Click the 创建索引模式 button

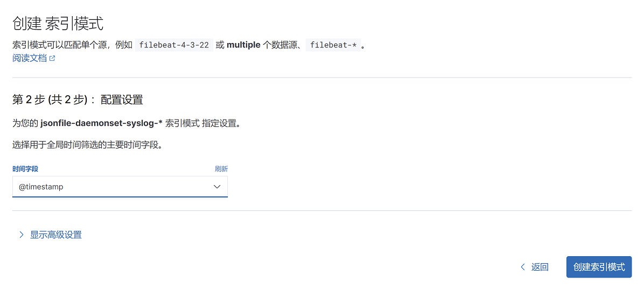[599, 267]
